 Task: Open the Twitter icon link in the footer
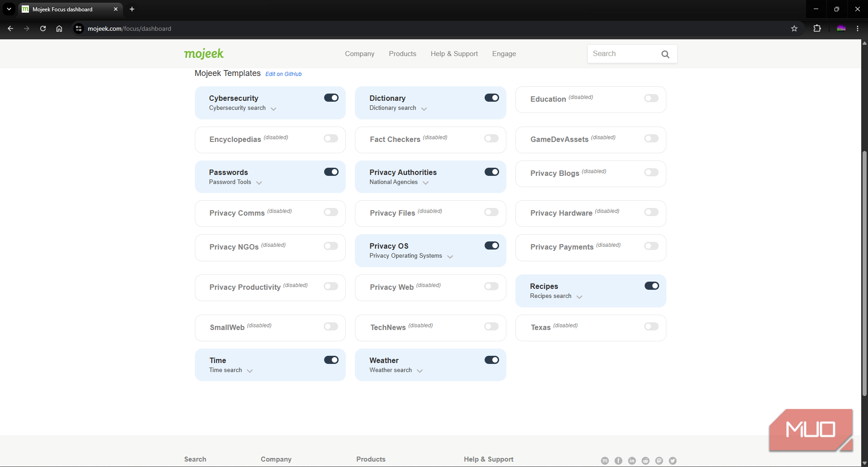click(x=673, y=461)
